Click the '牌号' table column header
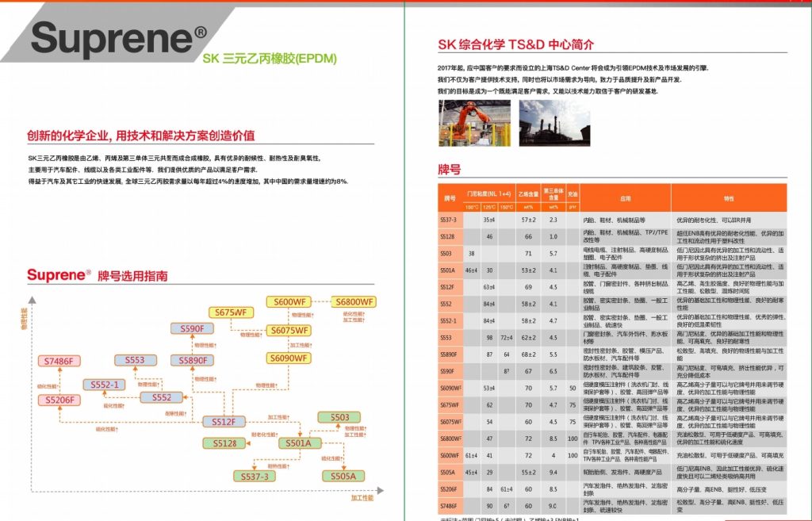Viewport: 812px width, 521px height. [450, 197]
